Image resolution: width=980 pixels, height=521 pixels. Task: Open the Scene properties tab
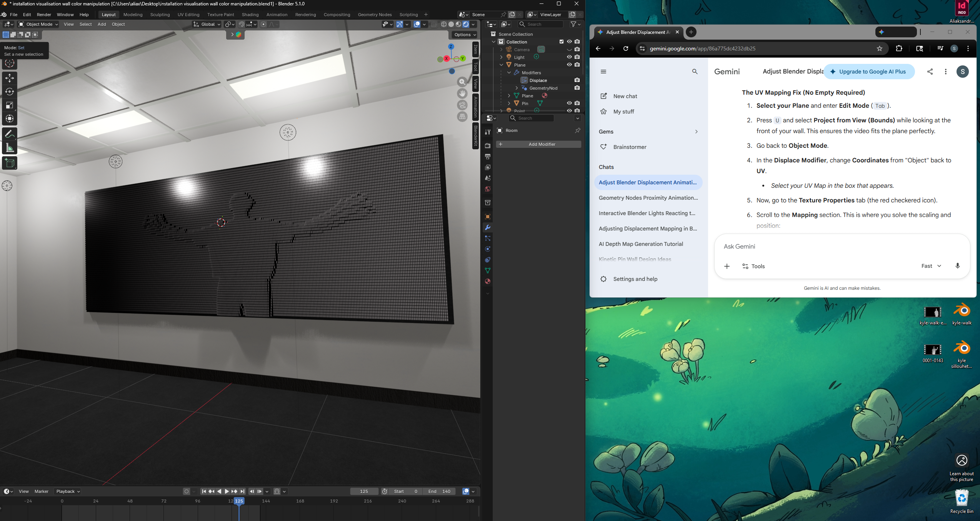click(x=488, y=178)
